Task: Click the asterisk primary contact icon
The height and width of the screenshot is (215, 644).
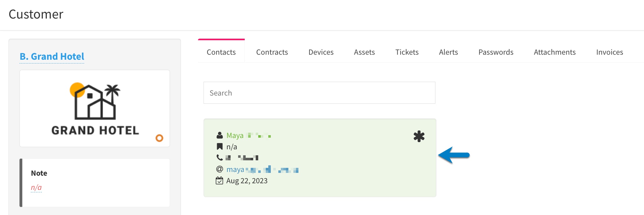Action: coord(419,136)
